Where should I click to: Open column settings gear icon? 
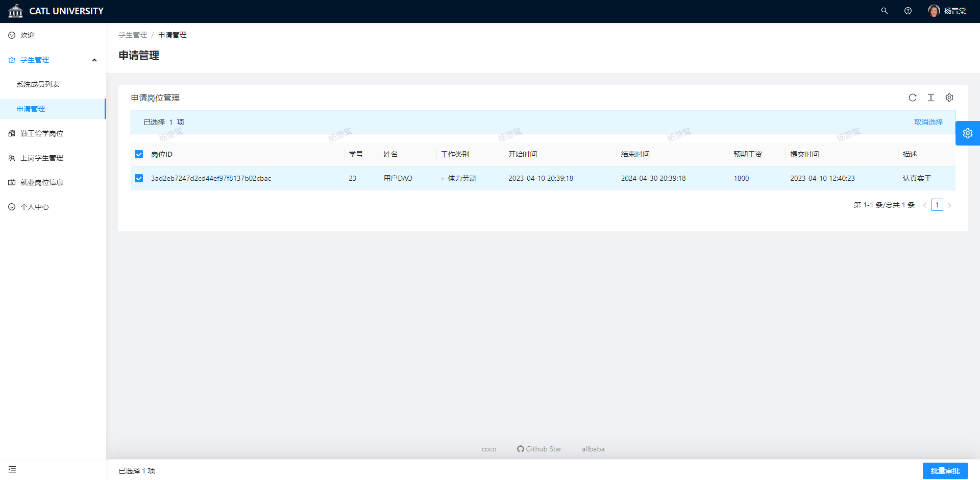coord(949,98)
